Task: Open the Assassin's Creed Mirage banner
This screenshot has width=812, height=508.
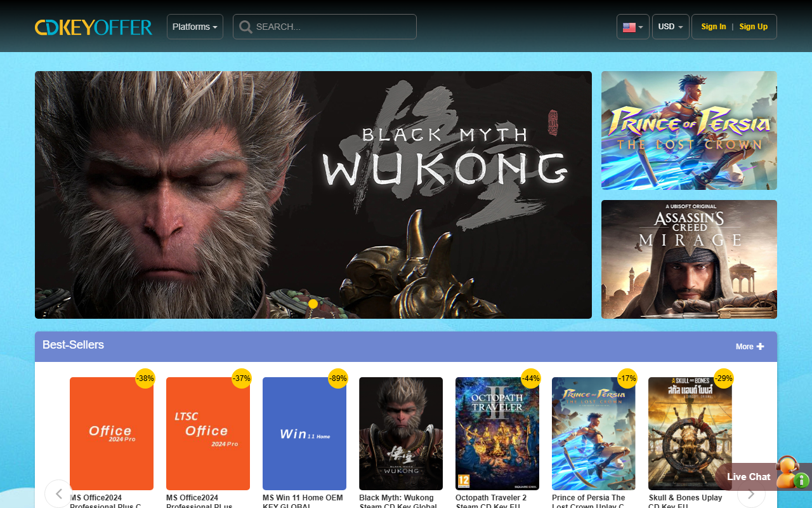Action: click(x=689, y=259)
